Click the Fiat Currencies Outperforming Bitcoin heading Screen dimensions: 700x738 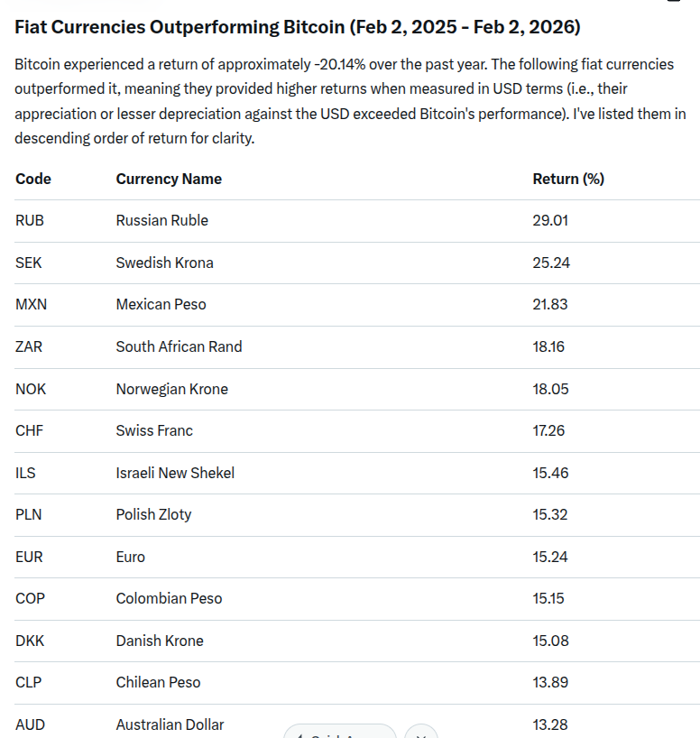[298, 27]
